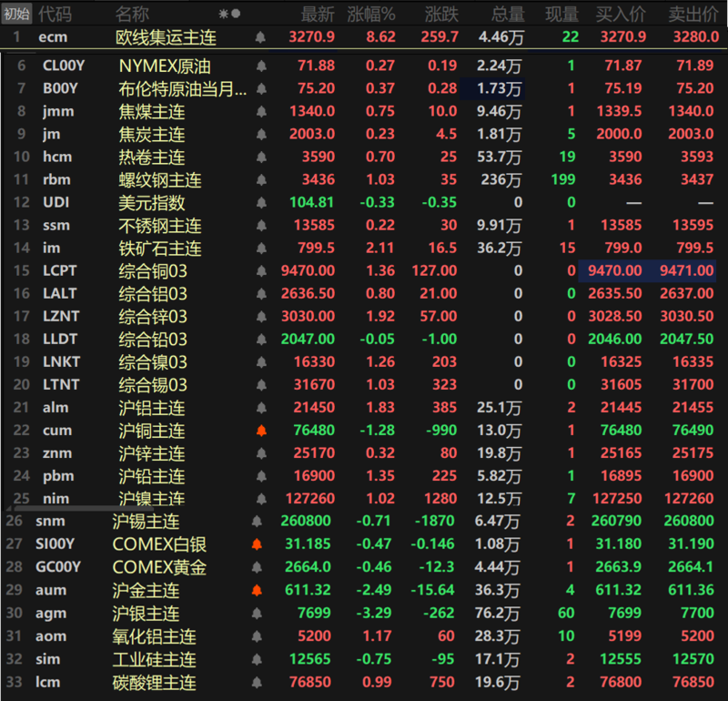Click the alert bell for NYMEX原油

261,66
